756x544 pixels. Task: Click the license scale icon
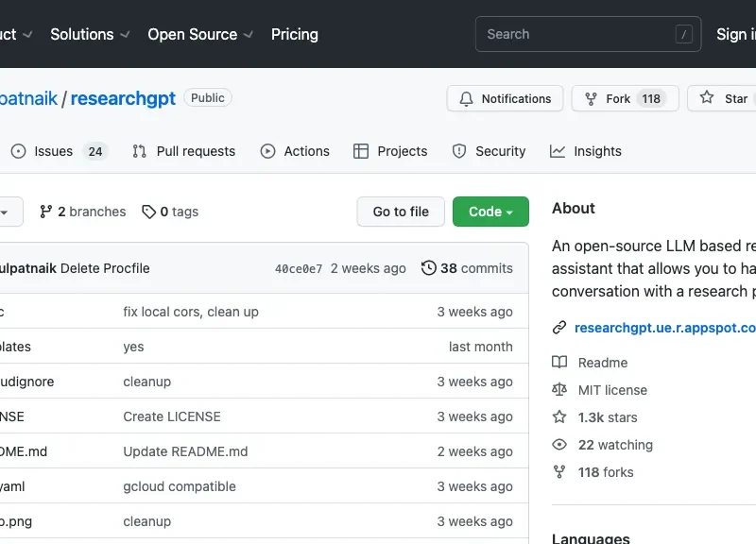tap(559, 389)
